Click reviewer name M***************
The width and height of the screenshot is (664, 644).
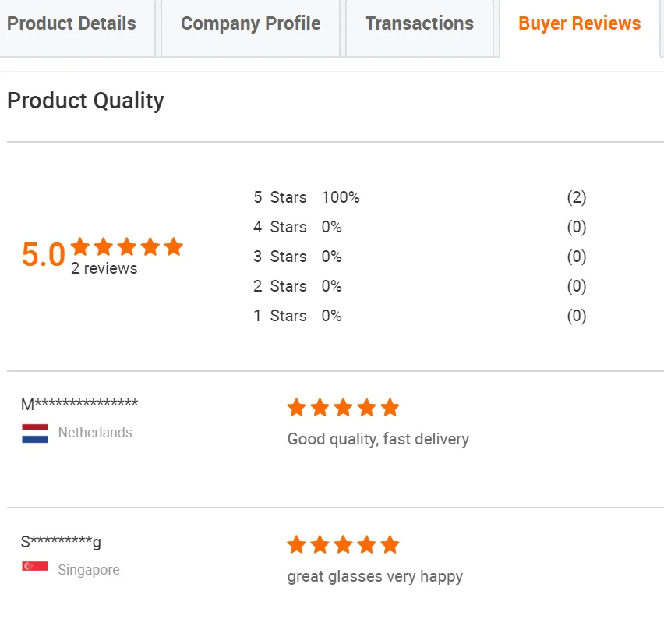pos(79,405)
